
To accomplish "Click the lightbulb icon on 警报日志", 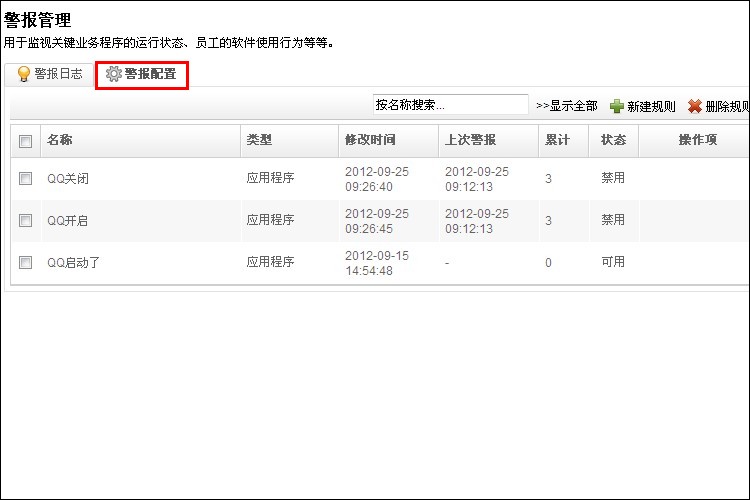I will point(23,74).
